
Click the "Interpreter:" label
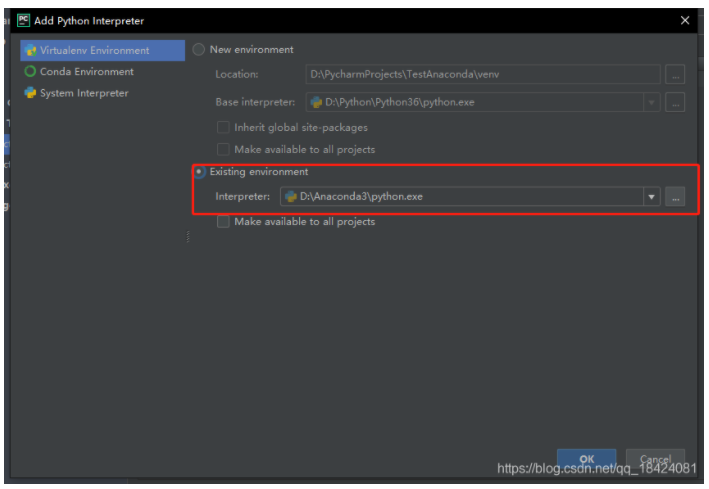pos(242,197)
